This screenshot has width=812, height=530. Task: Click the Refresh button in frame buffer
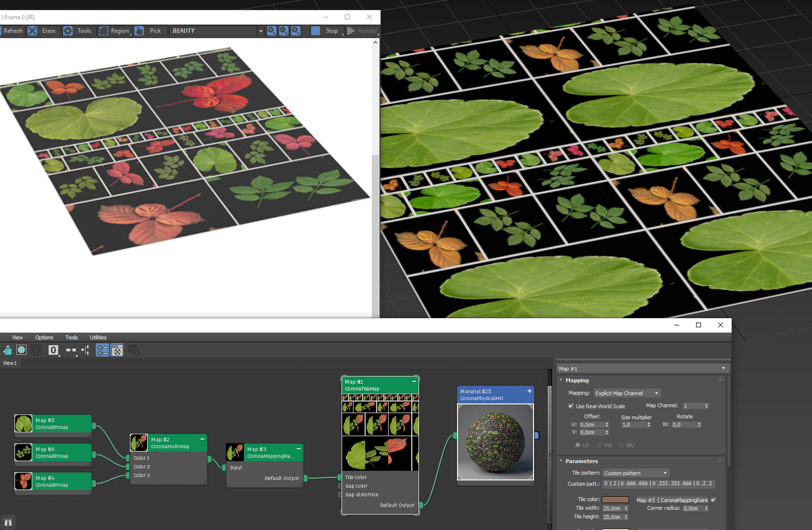13,31
